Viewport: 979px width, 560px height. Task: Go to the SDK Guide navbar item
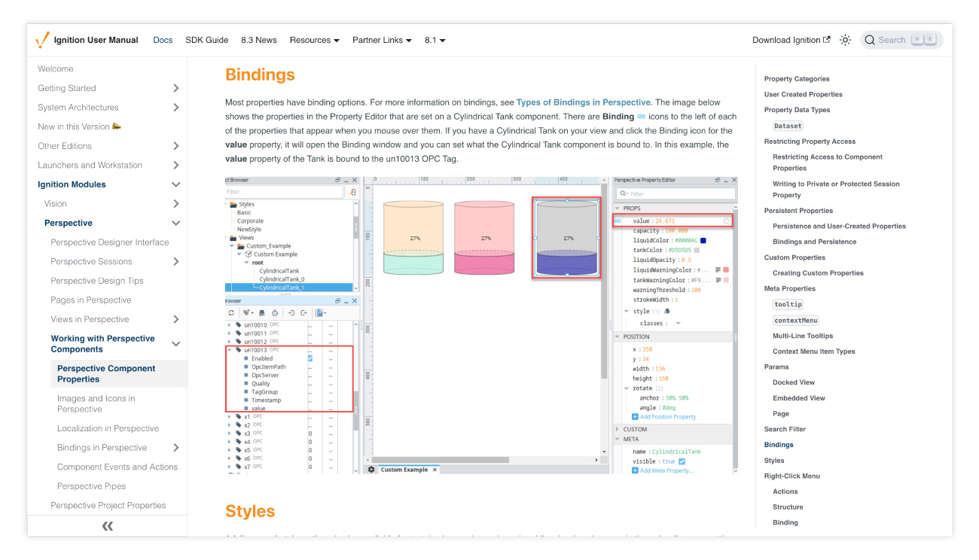tap(207, 40)
